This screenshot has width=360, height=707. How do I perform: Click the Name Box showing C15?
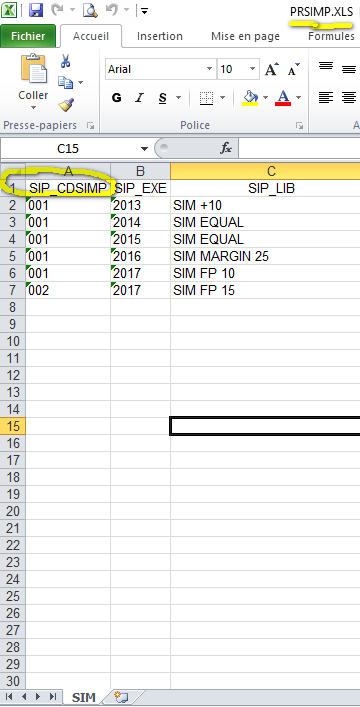click(x=69, y=148)
